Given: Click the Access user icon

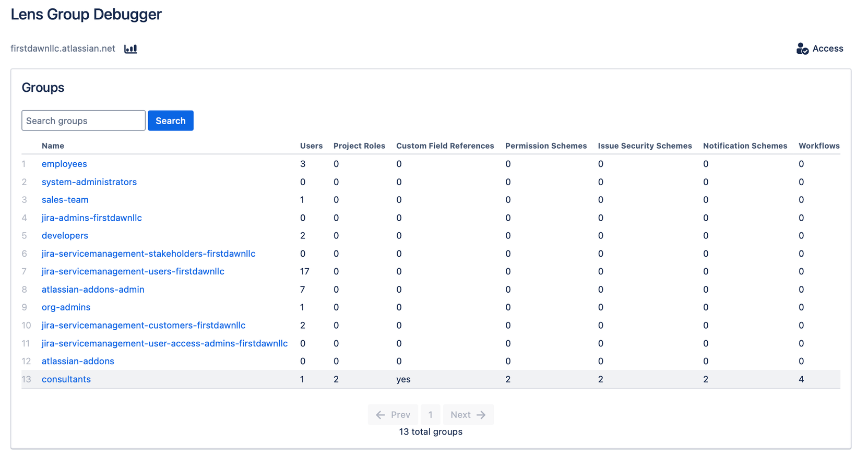Looking at the screenshot, I should pos(802,49).
